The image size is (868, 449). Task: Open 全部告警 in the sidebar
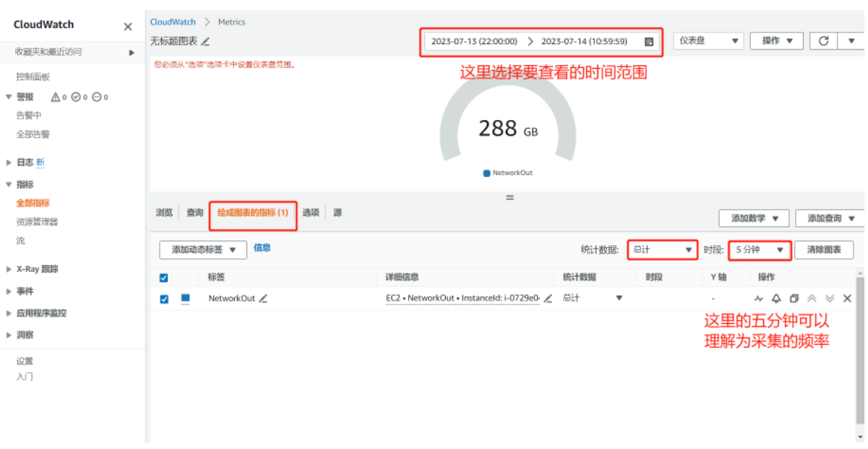(33, 134)
